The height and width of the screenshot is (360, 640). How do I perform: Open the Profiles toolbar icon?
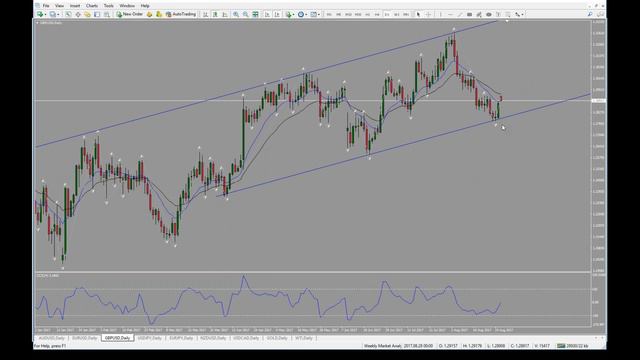pyautogui.click(x=53, y=14)
